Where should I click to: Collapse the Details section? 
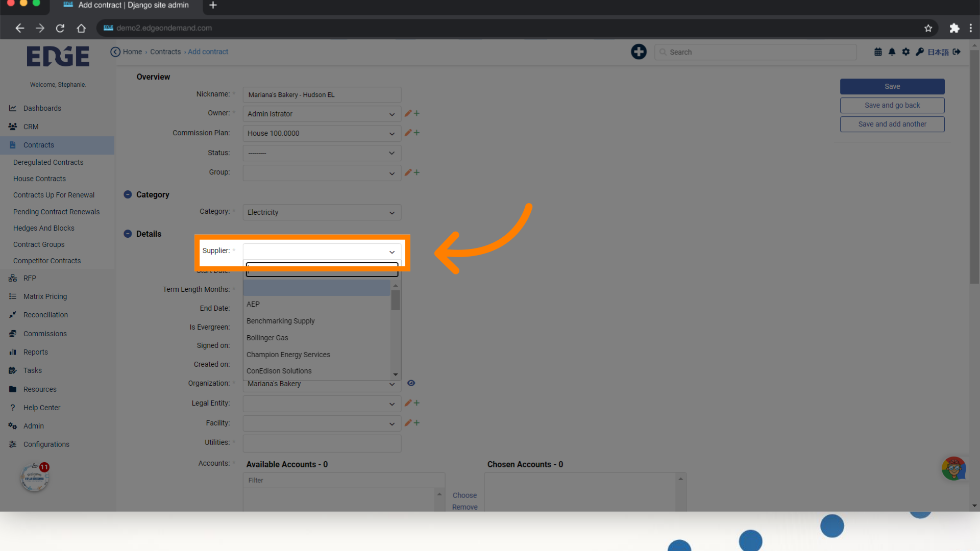click(x=128, y=234)
